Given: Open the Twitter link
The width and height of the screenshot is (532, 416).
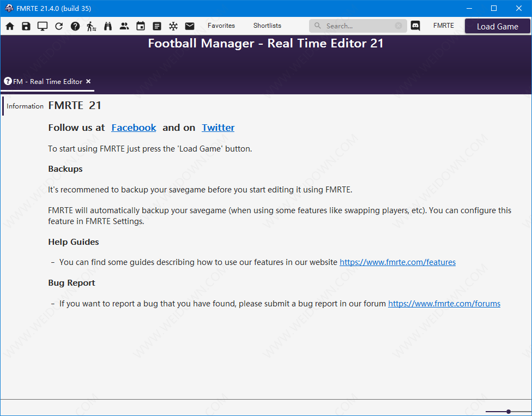Looking at the screenshot, I should pyautogui.click(x=218, y=128).
